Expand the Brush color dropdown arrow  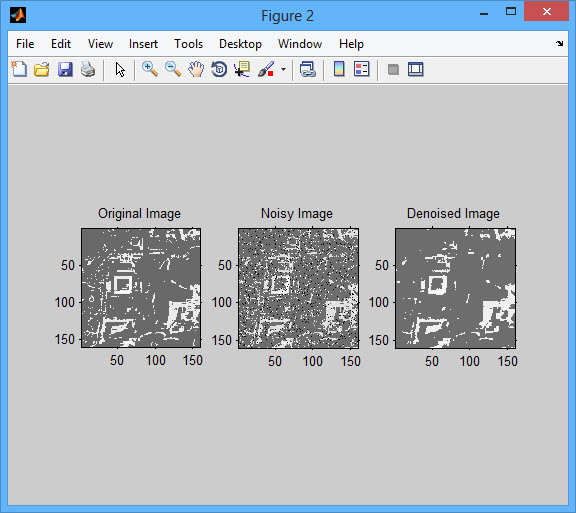coord(283,69)
